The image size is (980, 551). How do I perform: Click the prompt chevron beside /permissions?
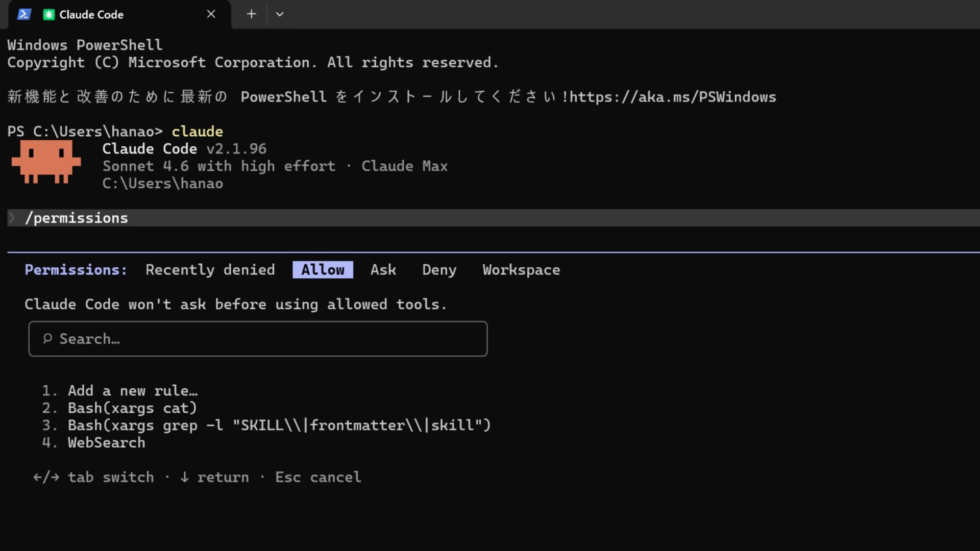coord(11,218)
